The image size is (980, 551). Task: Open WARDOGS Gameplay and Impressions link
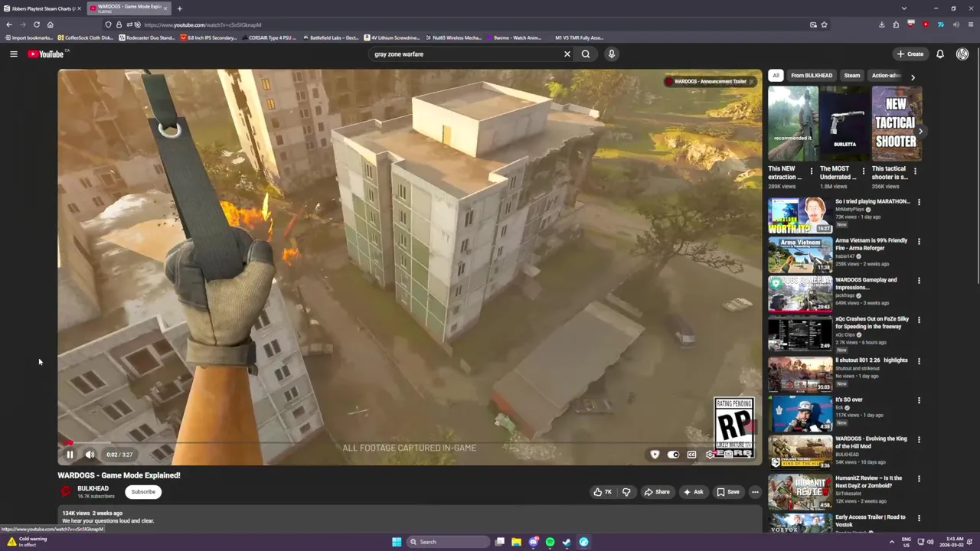866,283
